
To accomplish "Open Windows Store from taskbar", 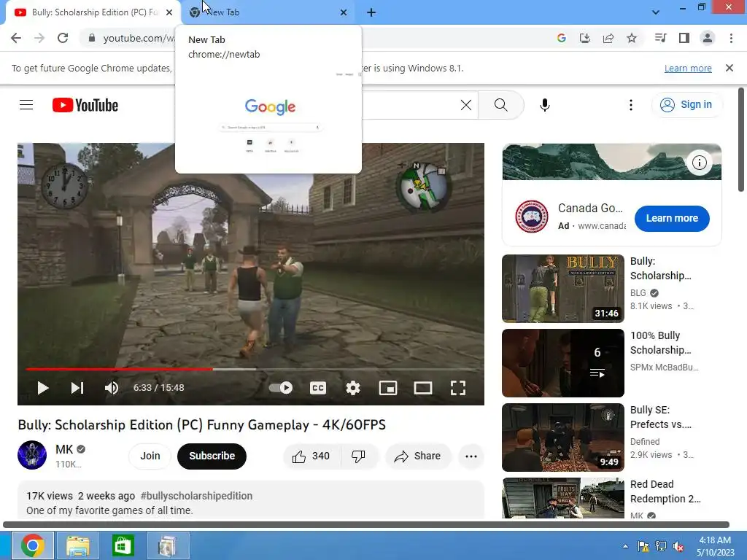I will point(123,545).
